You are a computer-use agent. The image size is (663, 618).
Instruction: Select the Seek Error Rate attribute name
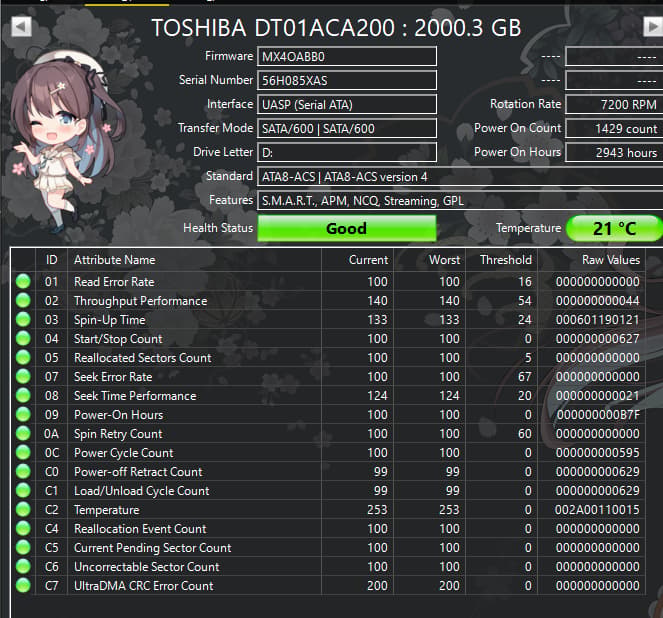(113, 377)
